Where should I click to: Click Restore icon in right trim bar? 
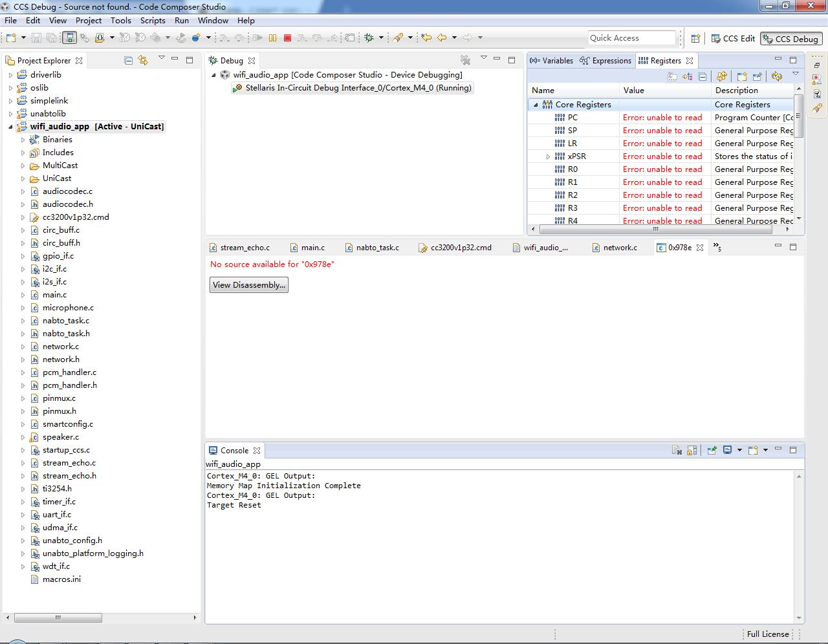tap(817, 65)
